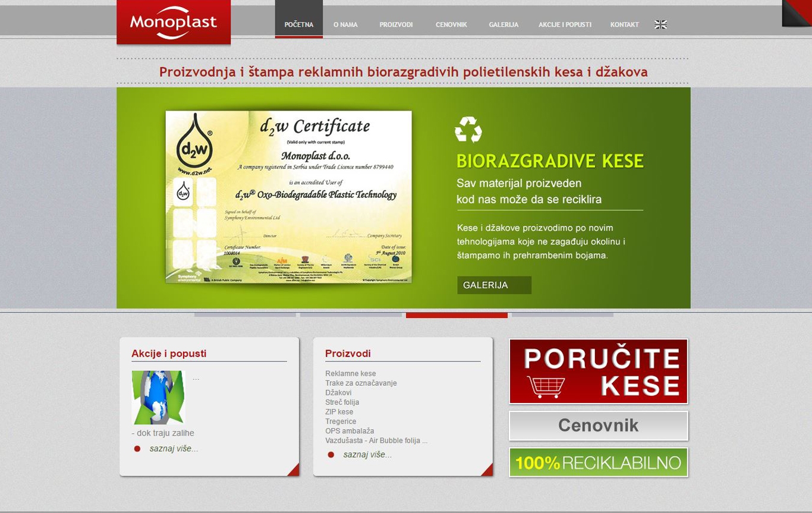Click the 'Sav materijal proizveden' banner text
Viewport: 812px width, 513px height.
tap(519, 183)
